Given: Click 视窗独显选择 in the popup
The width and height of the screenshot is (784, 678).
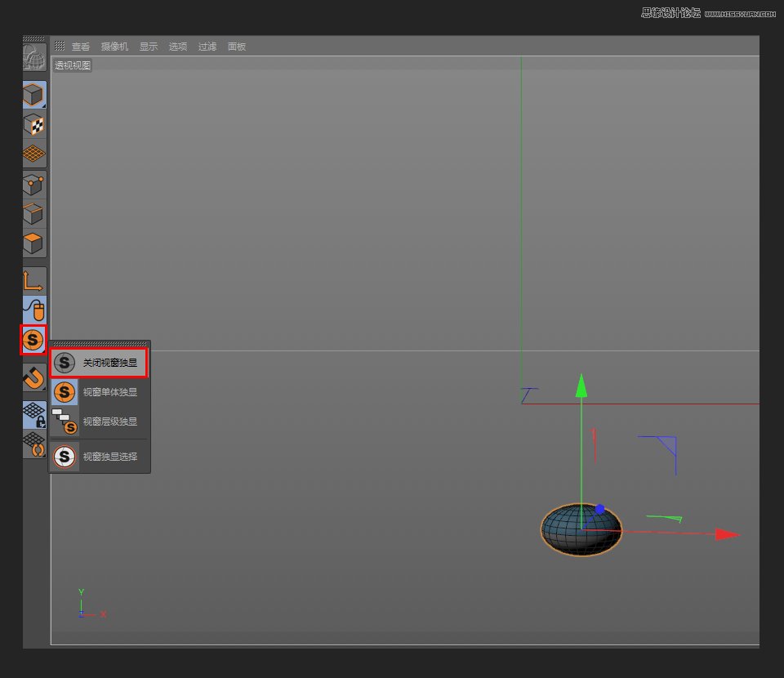Looking at the screenshot, I should point(99,457).
